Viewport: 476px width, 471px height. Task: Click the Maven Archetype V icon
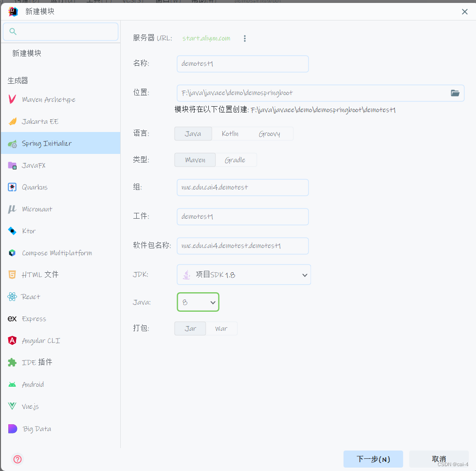[x=12, y=99]
